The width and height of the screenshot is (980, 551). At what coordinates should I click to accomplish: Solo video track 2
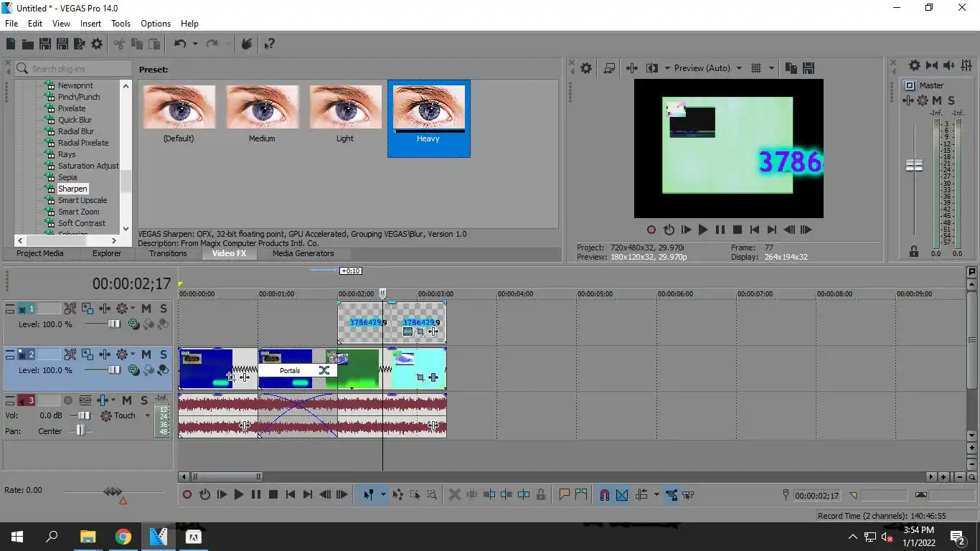pos(164,354)
